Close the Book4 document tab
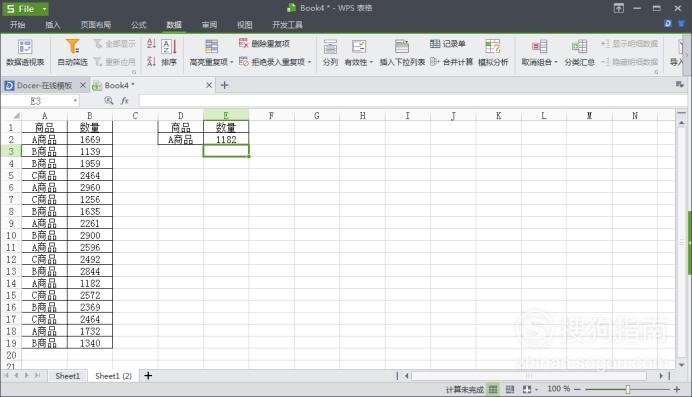Screen dimensions: 692x397 tap(209, 85)
